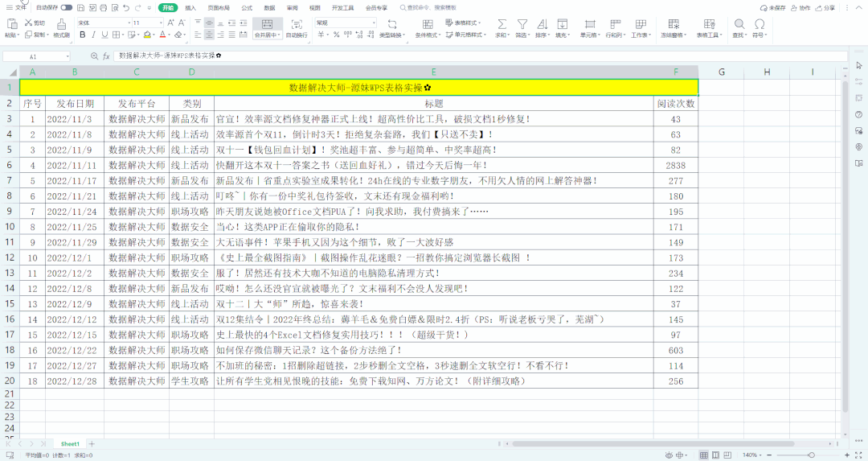The width and height of the screenshot is (868, 461).
Task: Select the Sheet1 tab
Action: click(70, 444)
